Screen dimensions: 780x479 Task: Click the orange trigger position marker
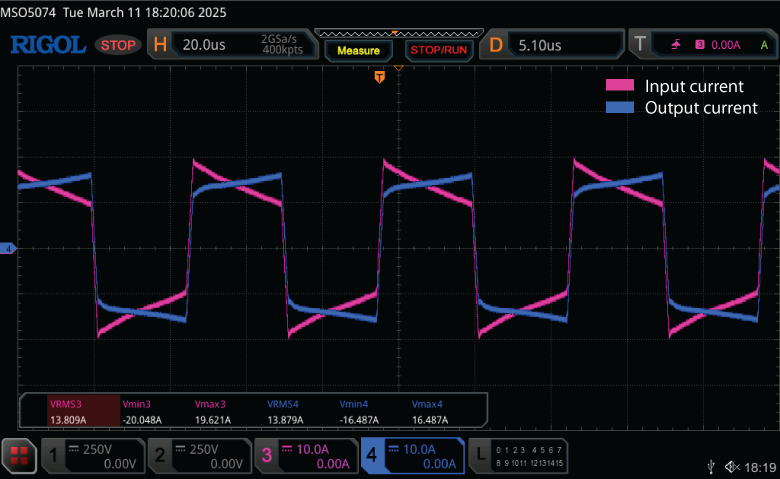380,77
